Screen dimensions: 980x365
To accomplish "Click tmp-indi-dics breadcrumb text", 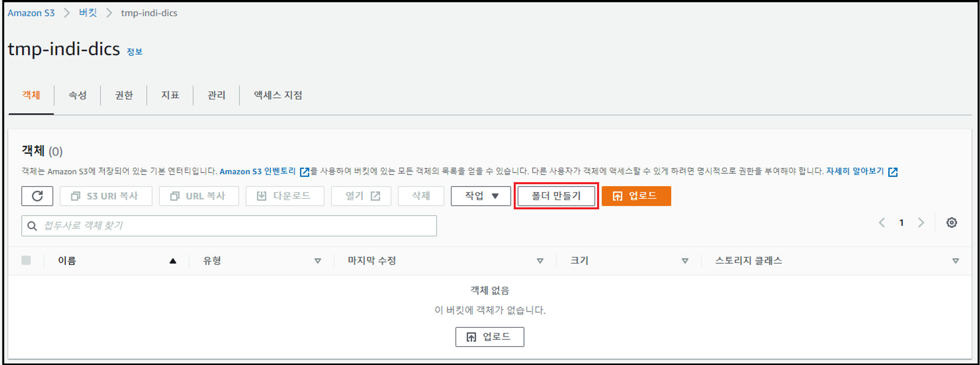I will 149,13.
